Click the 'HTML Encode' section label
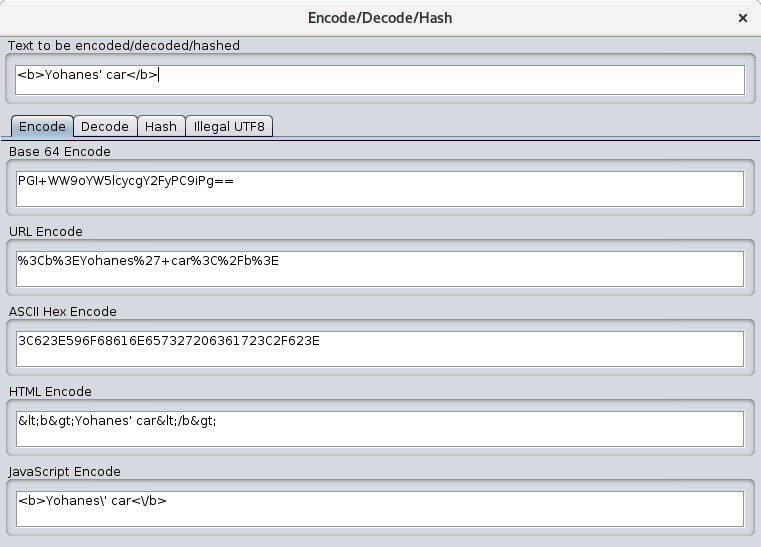Image resolution: width=761 pixels, height=547 pixels. [51, 391]
